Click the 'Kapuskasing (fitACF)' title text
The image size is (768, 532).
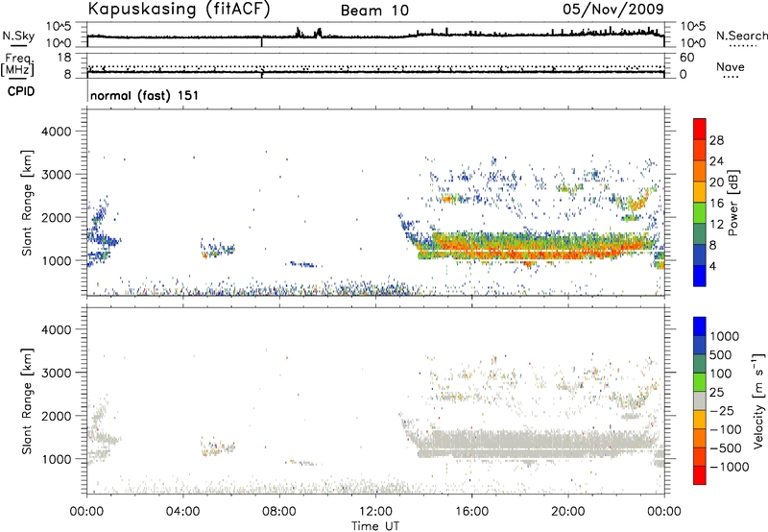[x=179, y=9]
